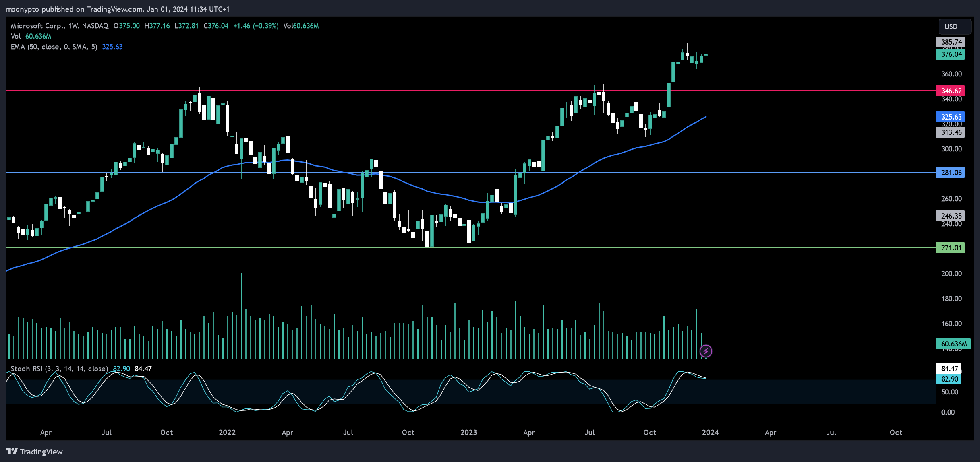Click the 50.00 Stoch RSI axis tick
This screenshot has height=462, width=980.
(950, 392)
